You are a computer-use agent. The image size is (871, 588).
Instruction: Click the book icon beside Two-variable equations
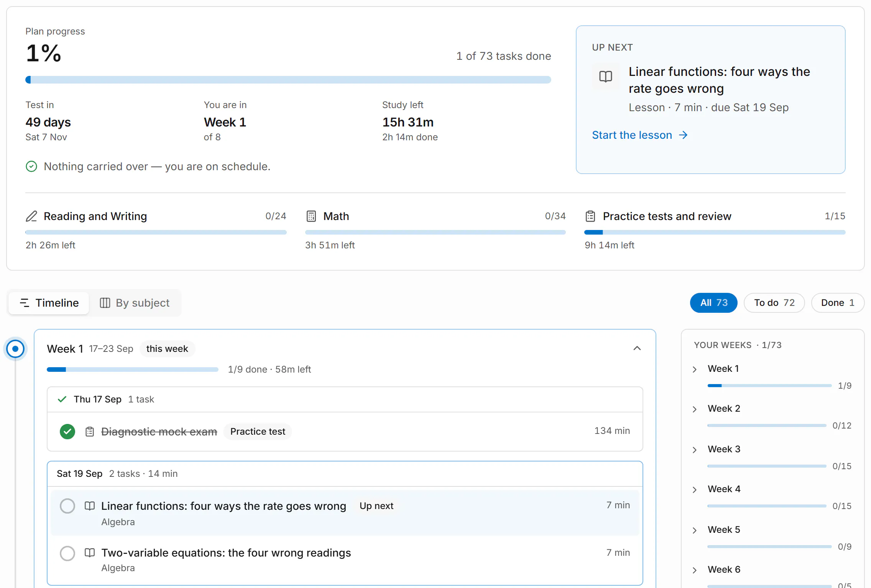pyautogui.click(x=90, y=553)
